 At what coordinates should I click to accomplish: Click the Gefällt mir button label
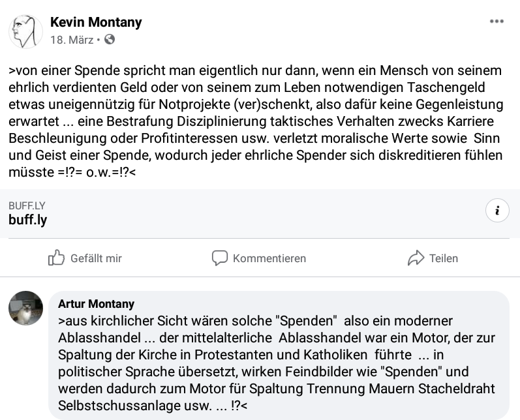96,258
